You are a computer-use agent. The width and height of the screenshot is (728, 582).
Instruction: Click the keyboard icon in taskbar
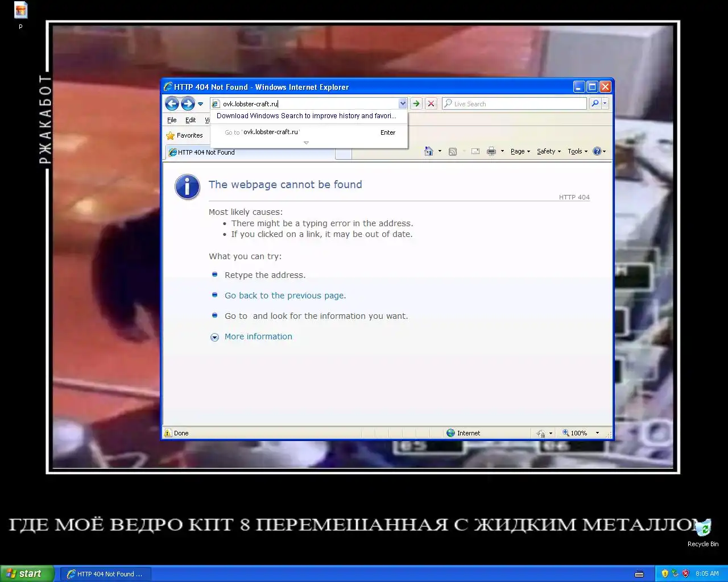(639, 574)
